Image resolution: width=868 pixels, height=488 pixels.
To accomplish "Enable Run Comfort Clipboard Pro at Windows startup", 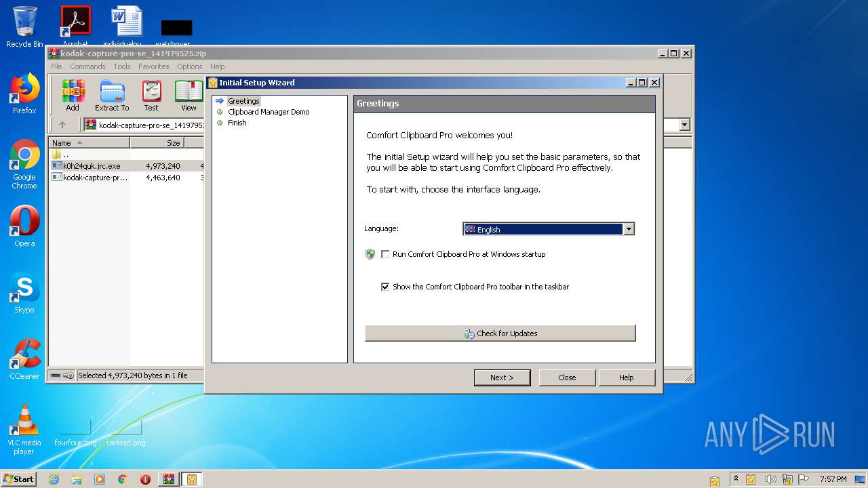I will click(385, 254).
